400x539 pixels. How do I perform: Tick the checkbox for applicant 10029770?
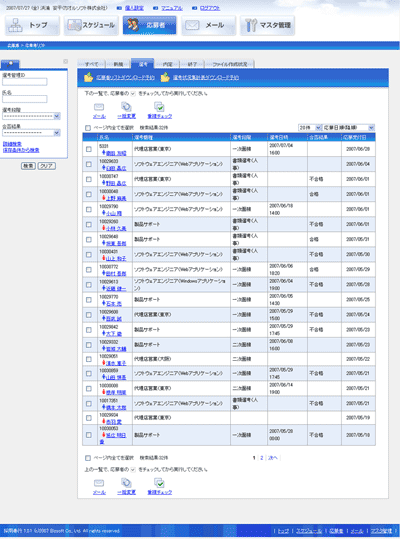tap(89, 300)
